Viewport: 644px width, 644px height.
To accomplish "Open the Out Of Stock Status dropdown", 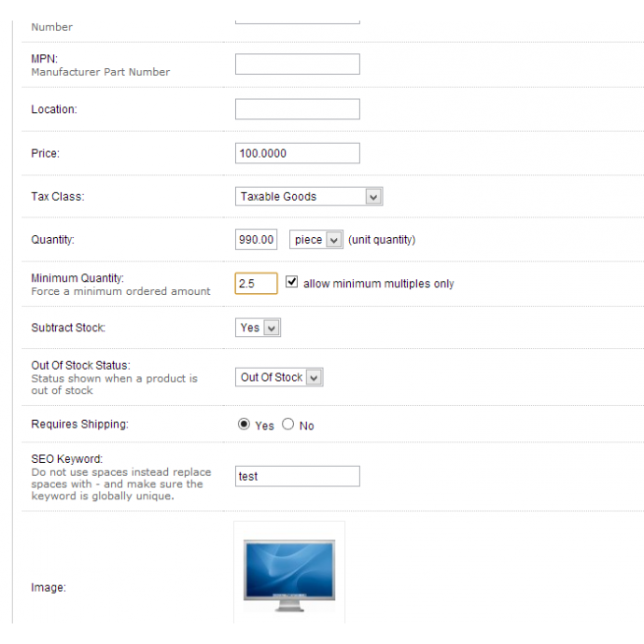I will click(279, 377).
